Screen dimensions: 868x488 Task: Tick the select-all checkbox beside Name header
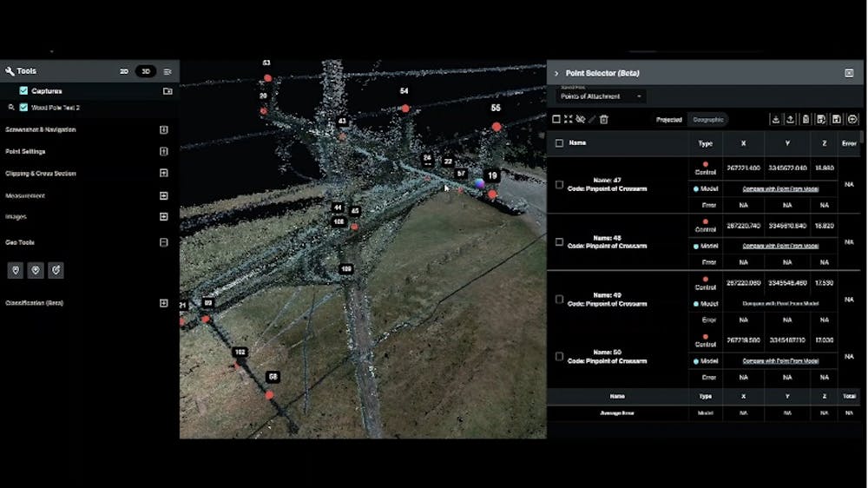click(559, 143)
